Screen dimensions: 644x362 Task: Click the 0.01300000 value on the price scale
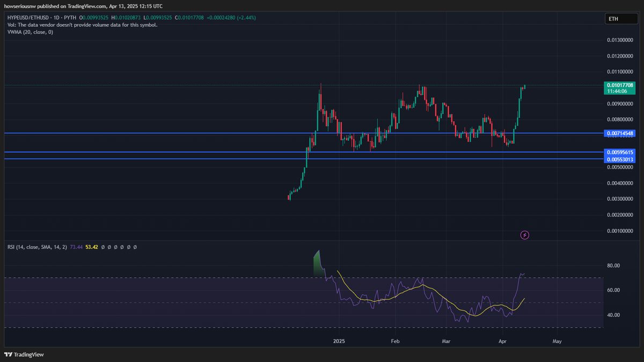(621, 39)
